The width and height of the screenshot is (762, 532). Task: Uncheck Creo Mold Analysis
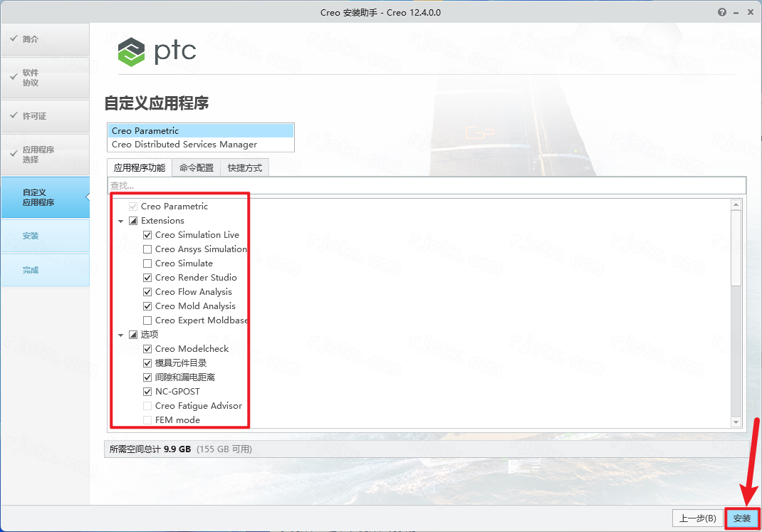pyautogui.click(x=147, y=306)
